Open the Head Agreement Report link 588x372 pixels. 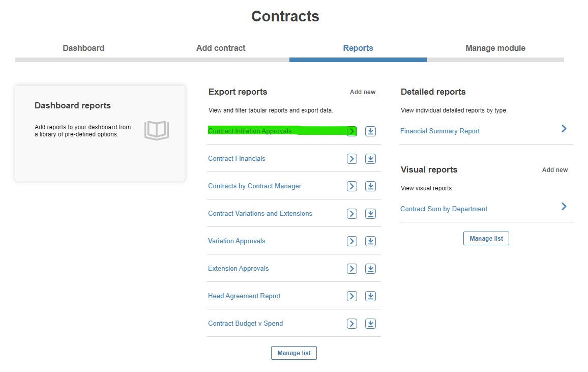click(x=244, y=296)
